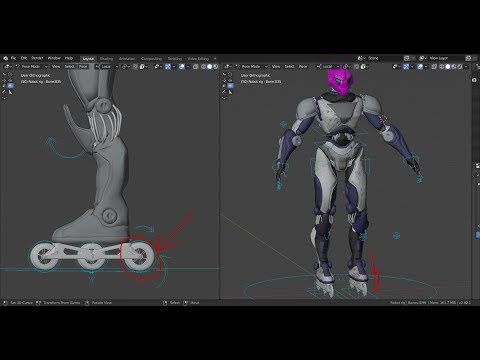Open View menu in right viewport header

tap(276, 67)
